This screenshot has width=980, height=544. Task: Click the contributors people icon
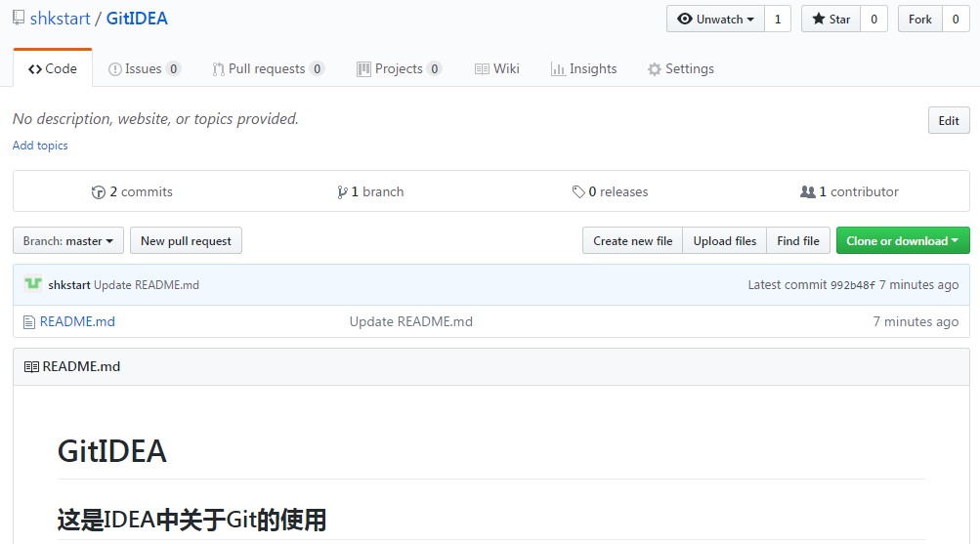coord(807,192)
